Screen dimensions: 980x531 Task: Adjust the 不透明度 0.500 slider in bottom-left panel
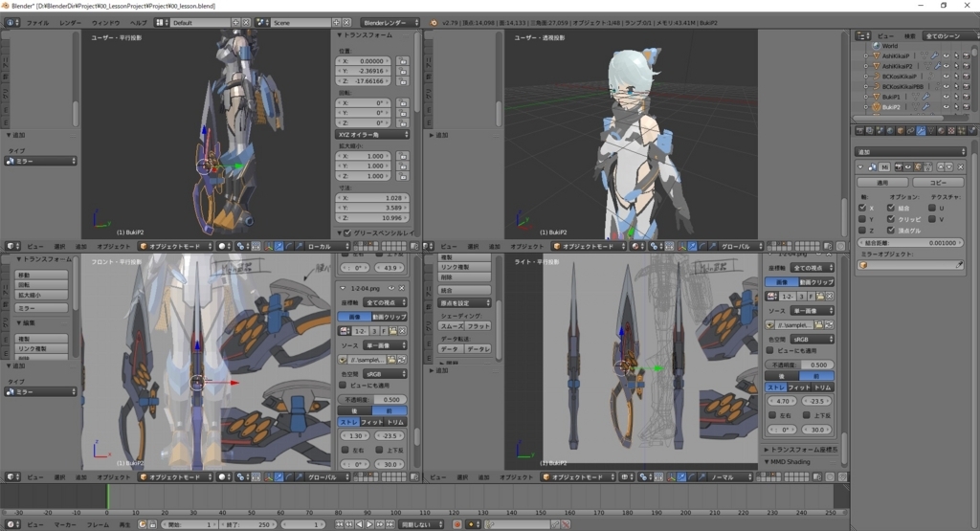coord(372,399)
